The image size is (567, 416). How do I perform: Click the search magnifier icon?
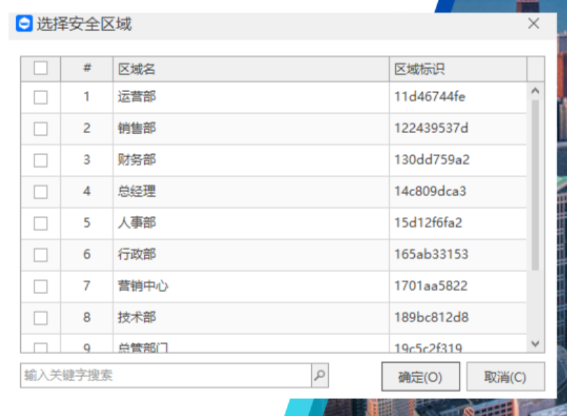point(320,375)
